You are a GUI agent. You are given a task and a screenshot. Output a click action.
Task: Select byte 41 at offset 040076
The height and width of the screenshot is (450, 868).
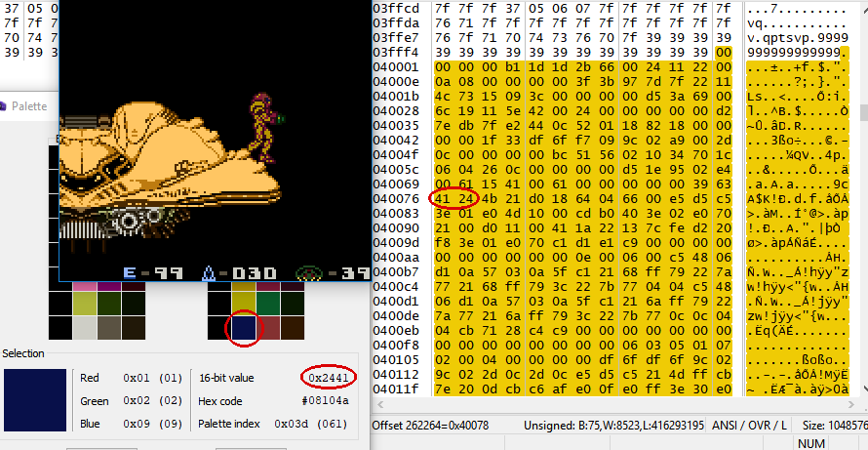pos(443,198)
